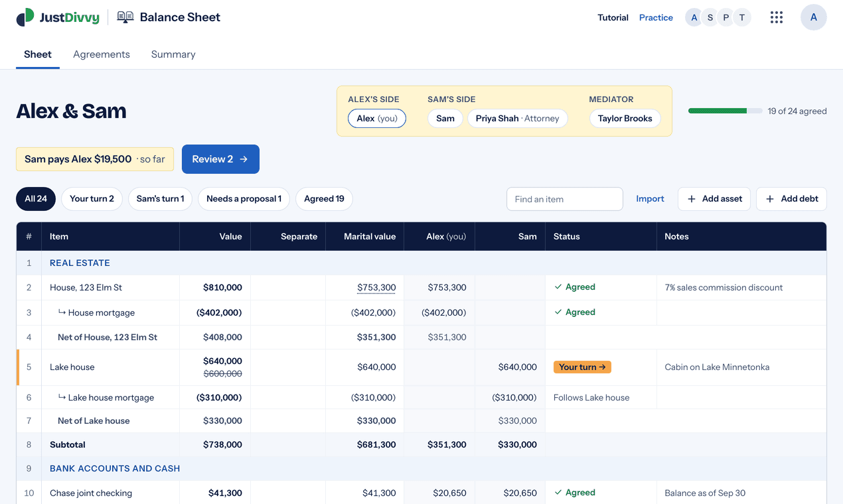843x504 pixels.
Task: Click the REAL ESTATE section header
Action: (x=80, y=263)
